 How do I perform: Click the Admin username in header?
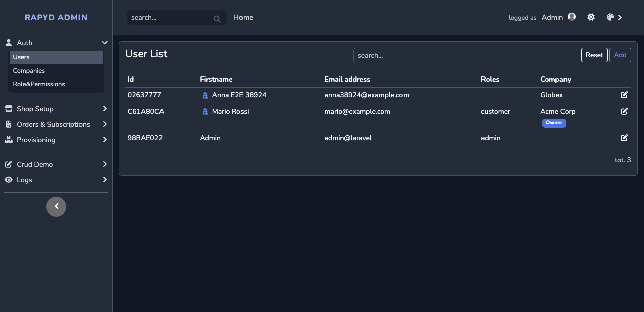[552, 17]
